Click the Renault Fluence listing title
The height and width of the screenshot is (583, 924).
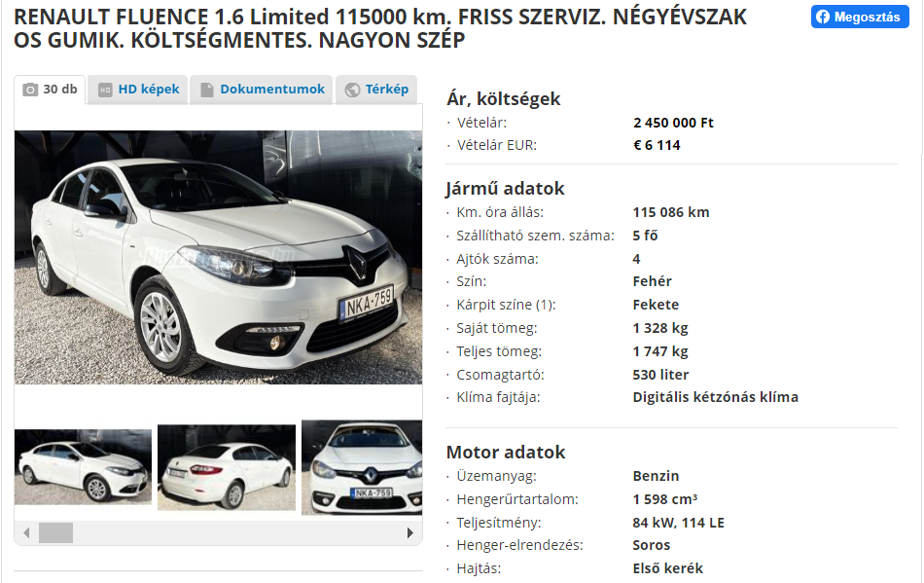coord(380,28)
